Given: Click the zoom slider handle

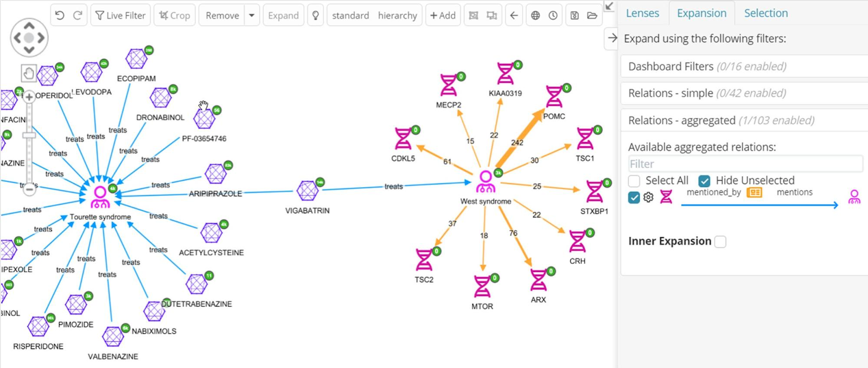Looking at the screenshot, I should (29, 136).
